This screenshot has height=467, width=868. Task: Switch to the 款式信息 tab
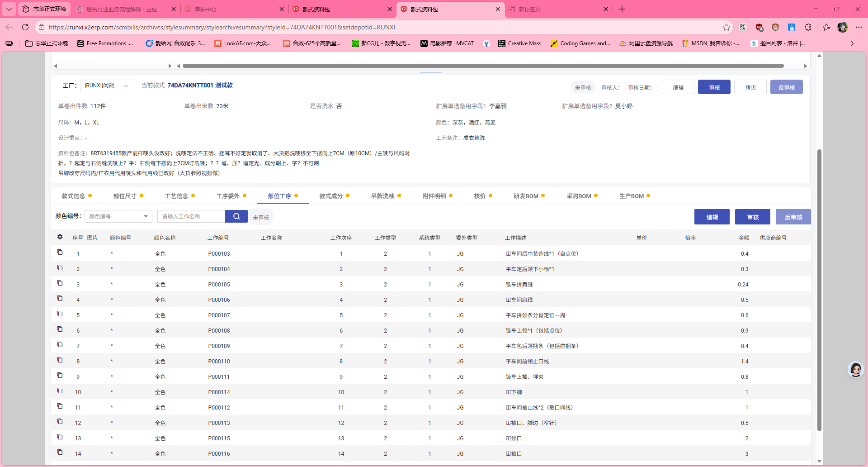77,196
